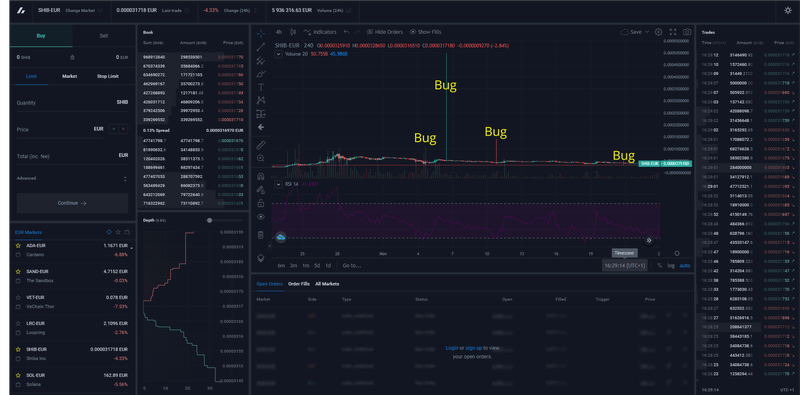Toggle Hide Orders on the chart
800x395 pixels.
click(385, 32)
